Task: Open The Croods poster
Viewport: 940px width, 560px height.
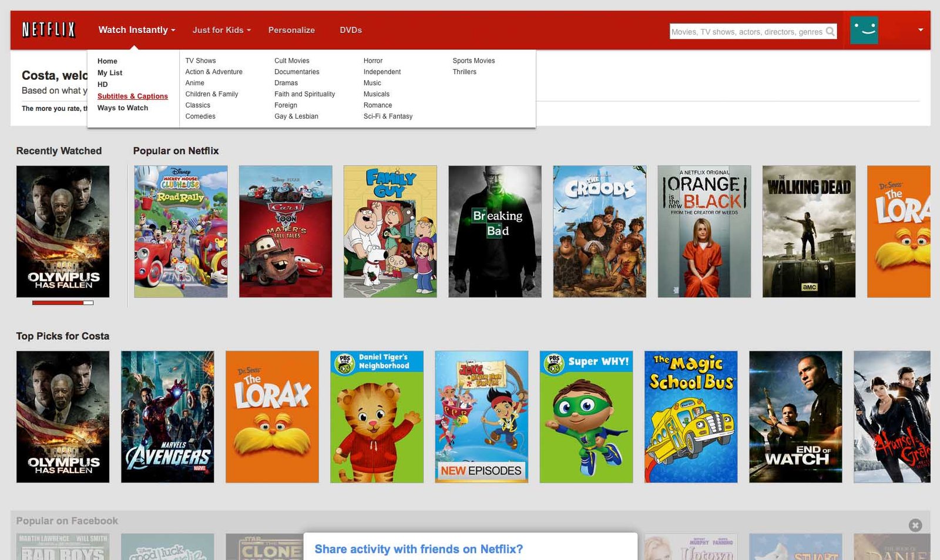Action: tap(599, 231)
